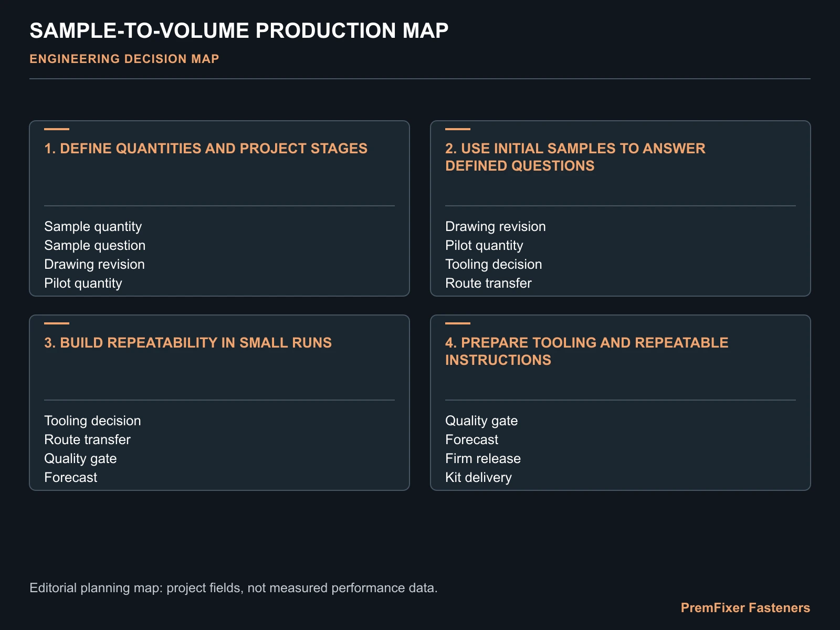Select Quality gate in card 3
The image size is (840, 630).
[80, 458]
